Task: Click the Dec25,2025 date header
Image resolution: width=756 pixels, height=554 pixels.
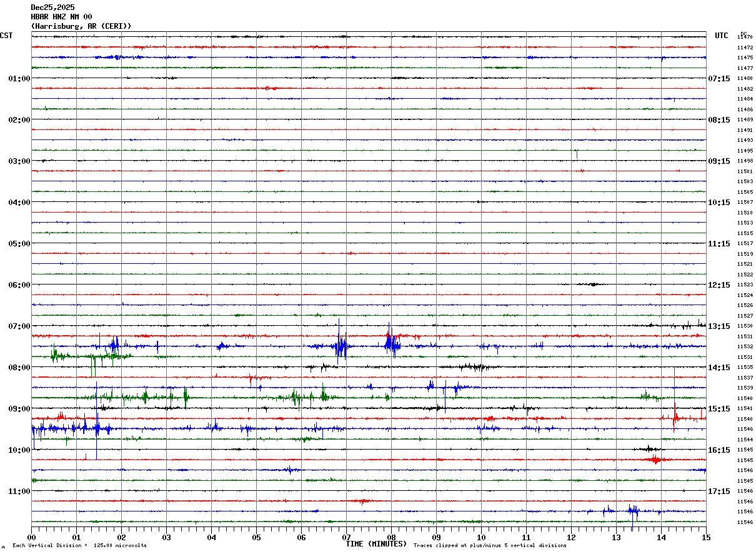Action: (x=52, y=8)
